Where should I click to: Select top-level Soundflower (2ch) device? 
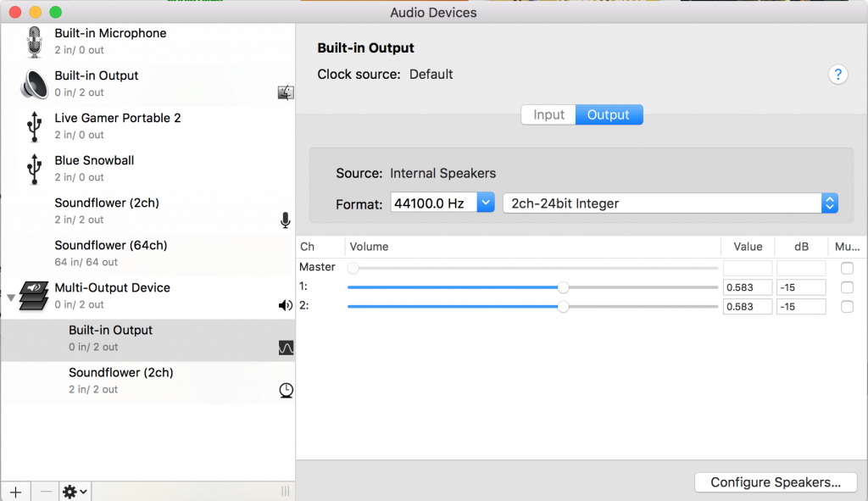pyautogui.click(x=147, y=211)
